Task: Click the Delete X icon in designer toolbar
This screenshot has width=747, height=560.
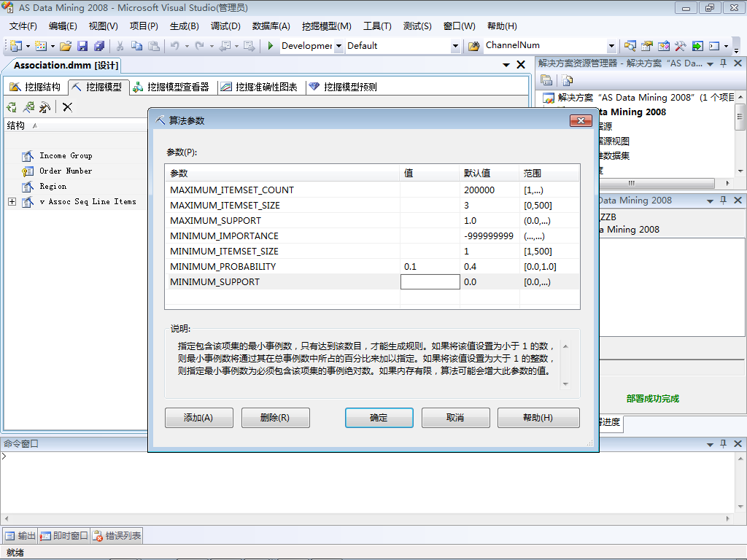Action: (x=67, y=107)
